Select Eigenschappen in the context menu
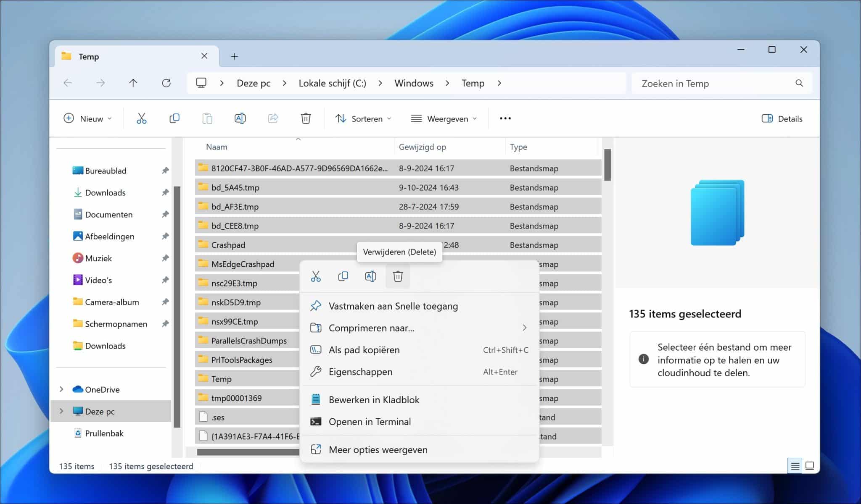861x504 pixels. (360, 372)
